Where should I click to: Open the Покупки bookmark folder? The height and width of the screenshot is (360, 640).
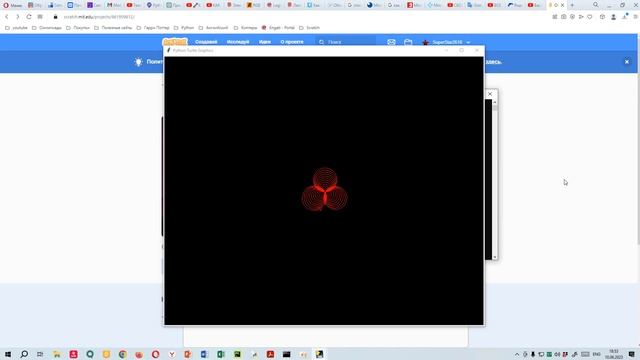point(78,28)
